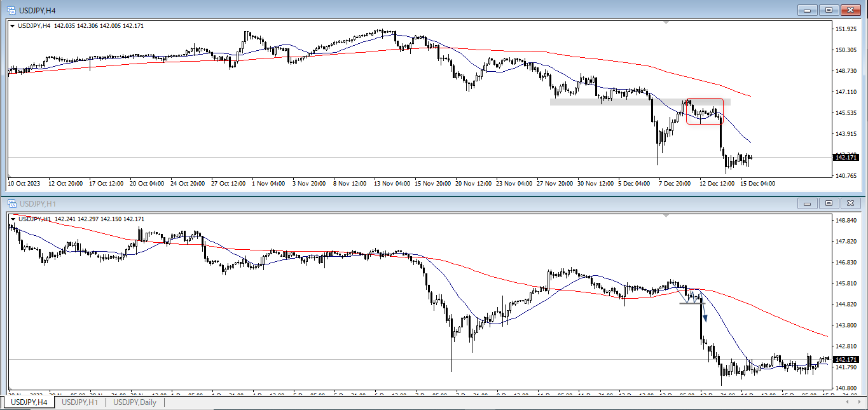
Task: Expand the USDJPY,H4 chart header arrow
Action: [x=13, y=26]
